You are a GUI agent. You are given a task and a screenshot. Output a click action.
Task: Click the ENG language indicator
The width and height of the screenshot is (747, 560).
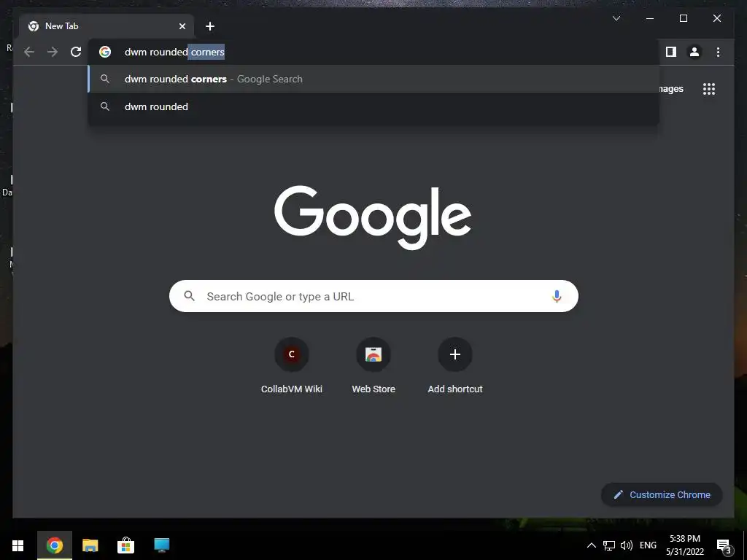point(648,545)
